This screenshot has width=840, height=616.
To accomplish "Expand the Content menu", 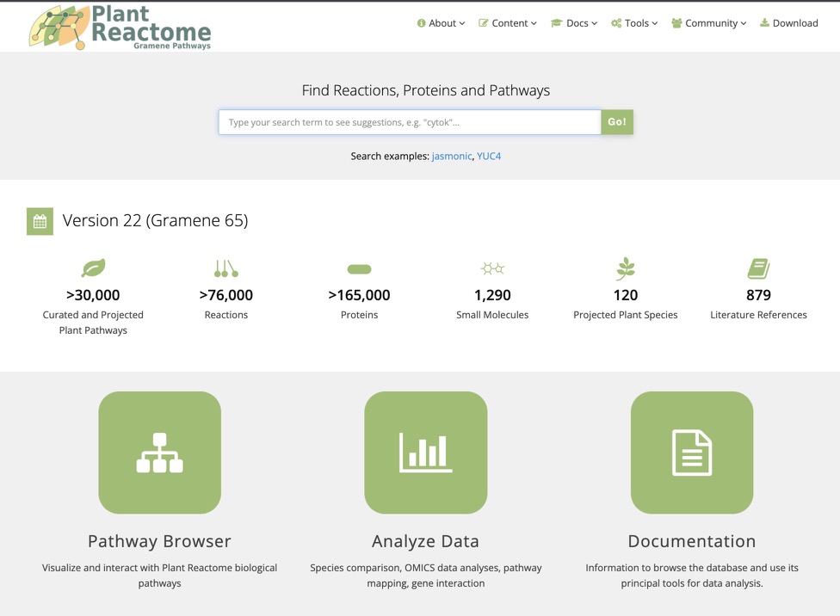I will click(507, 23).
